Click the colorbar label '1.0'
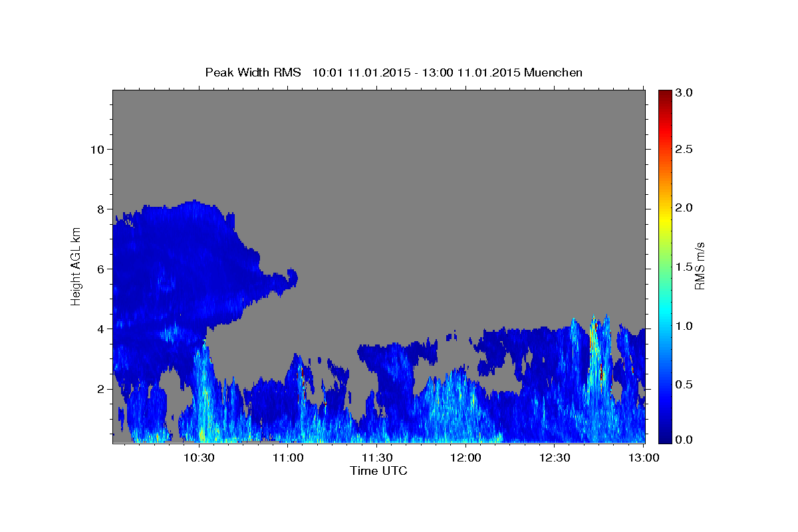The height and width of the screenshot is (532, 798). (684, 326)
